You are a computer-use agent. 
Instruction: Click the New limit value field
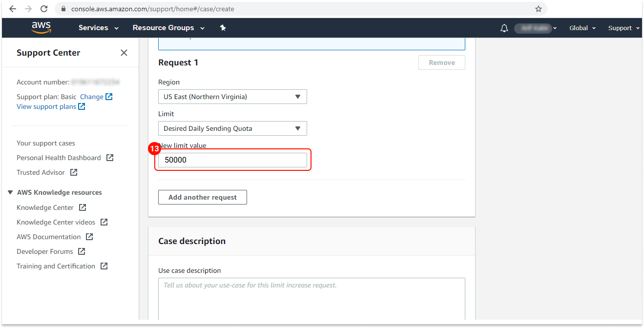click(232, 160)
